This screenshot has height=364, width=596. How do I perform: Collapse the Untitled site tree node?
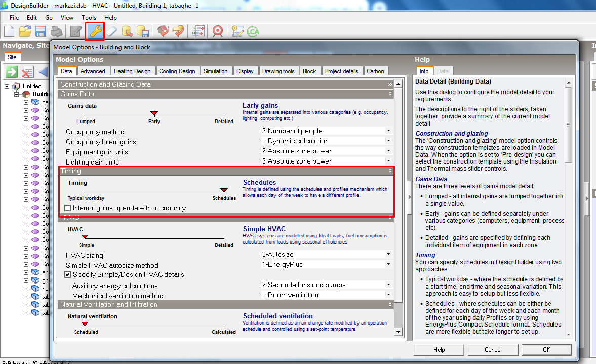click(7, 86)
